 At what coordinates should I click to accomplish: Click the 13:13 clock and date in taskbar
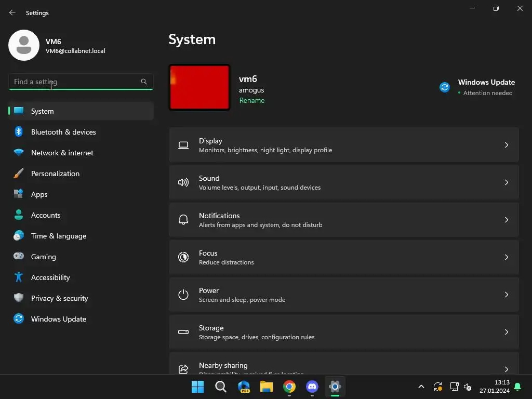click(x=495, y=387)
